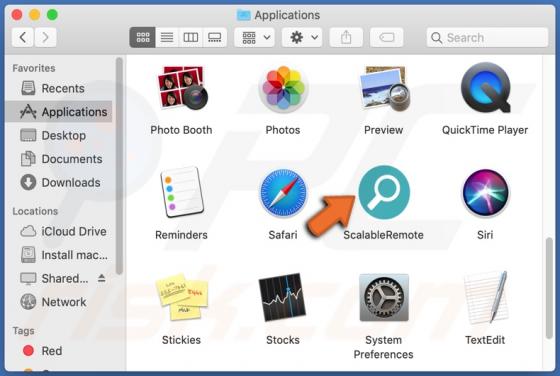Switch to list view
Image resolution: width=560 pixels, height=376 pixels.
pos(167,37)
